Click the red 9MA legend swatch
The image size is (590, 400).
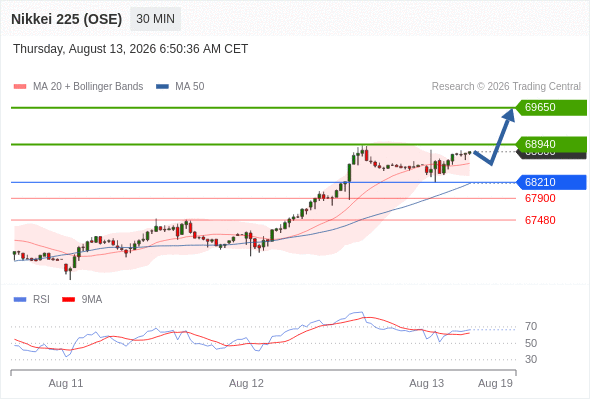click(68, 300)
